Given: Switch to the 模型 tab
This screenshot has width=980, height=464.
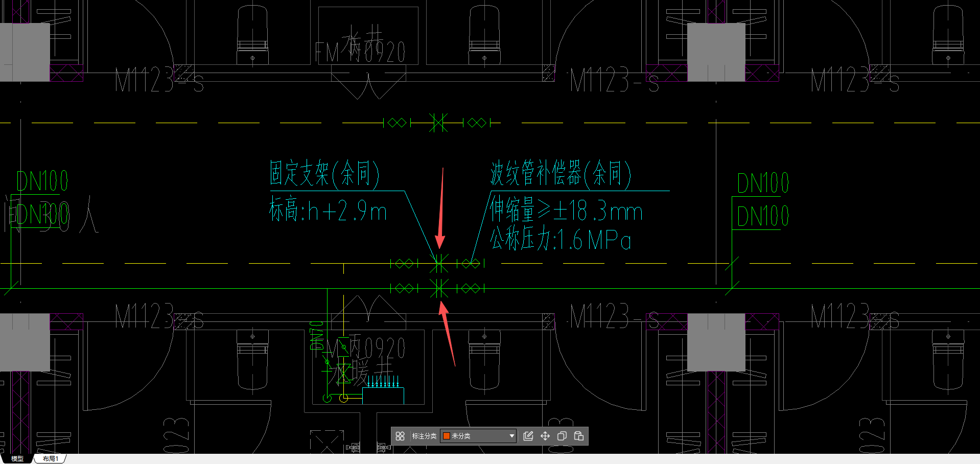Looking at the screenshot, I should click(x=17, y=459).
